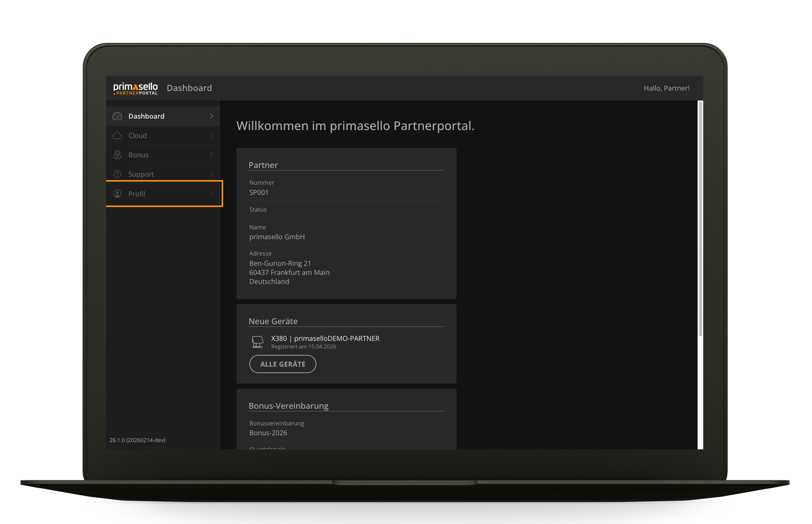The image size is (812, 524).
Task: Select the Support menu entry
Action: pyautogui.click(x=141, y=174)
